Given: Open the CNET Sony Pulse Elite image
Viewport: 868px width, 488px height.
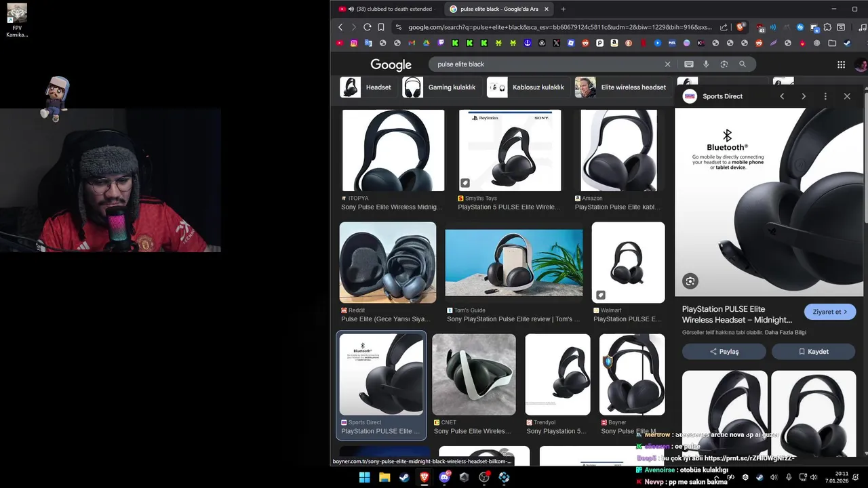Looking at the screenshot, I should [474, 374].
